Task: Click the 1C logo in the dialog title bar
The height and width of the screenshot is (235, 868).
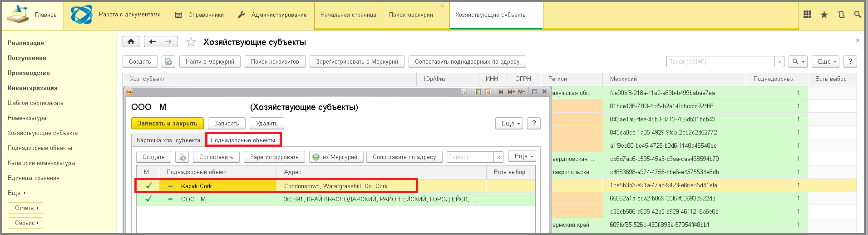Action: click(129, 92)
